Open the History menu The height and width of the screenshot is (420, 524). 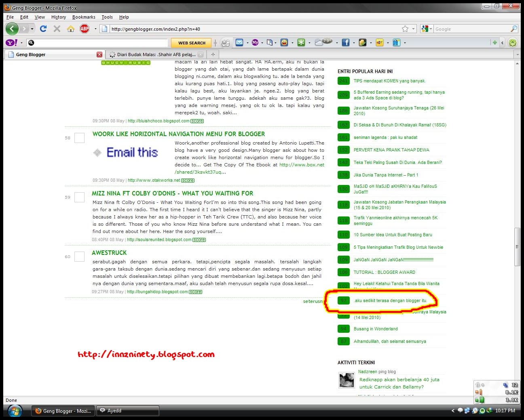coord(59,17)
